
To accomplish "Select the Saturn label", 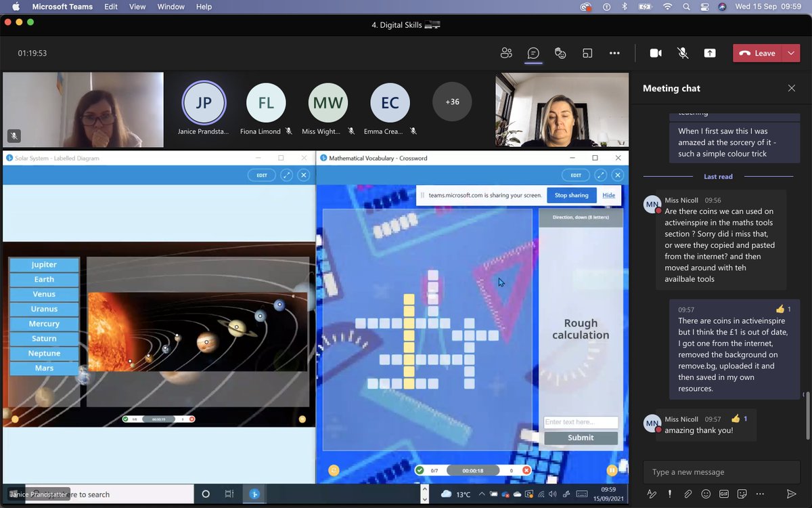I will (x=44, y=339).
